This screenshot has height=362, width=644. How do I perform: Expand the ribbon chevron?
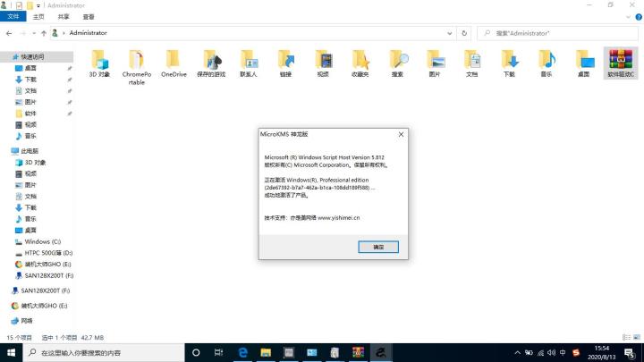[x=628, y=17]
